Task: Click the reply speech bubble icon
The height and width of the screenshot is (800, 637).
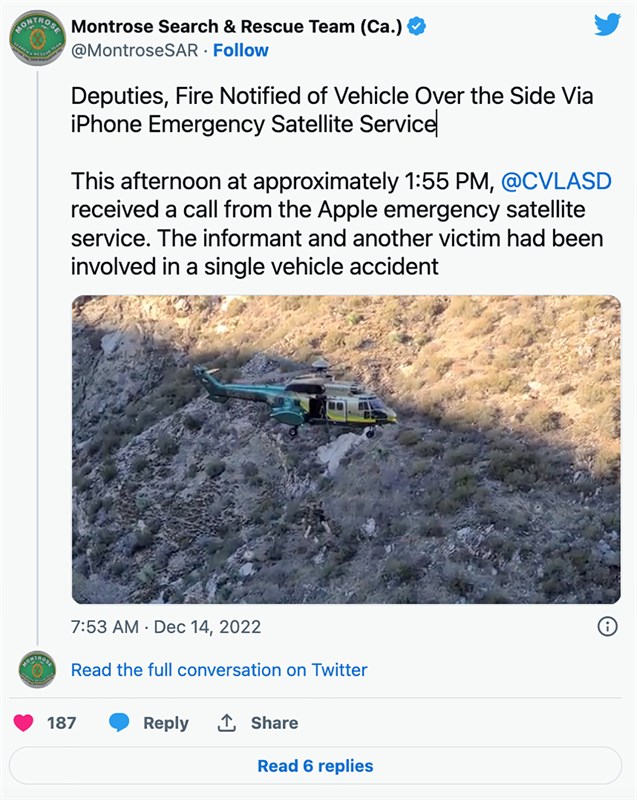Action: click(x=119, y=722)
